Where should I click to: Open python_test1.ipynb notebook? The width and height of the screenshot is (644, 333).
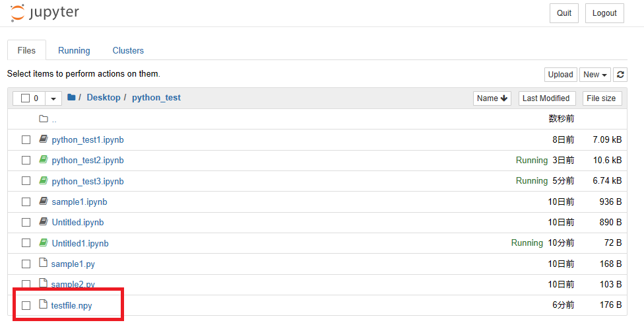click(88, 140)
